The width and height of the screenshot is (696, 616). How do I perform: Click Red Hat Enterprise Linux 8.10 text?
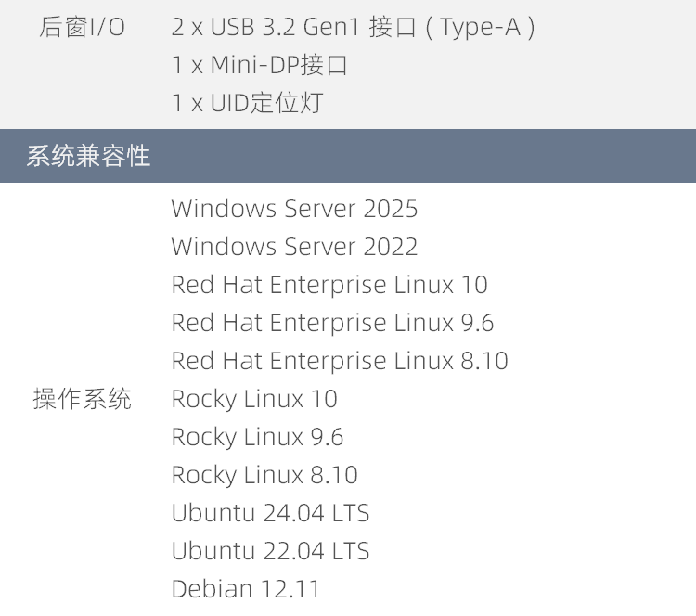(x=340, y=361)
